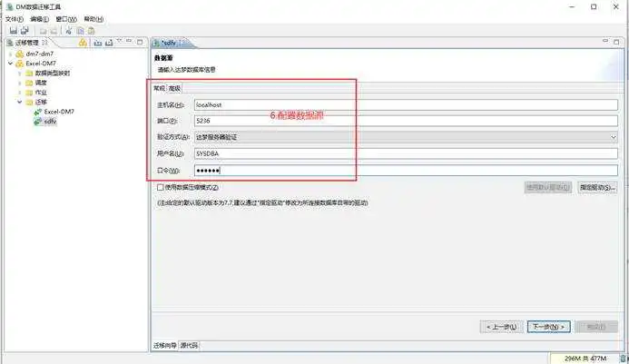Click the Redo icon in the toolbar
This screenshot has width=629, height=364.
(54, 31)
